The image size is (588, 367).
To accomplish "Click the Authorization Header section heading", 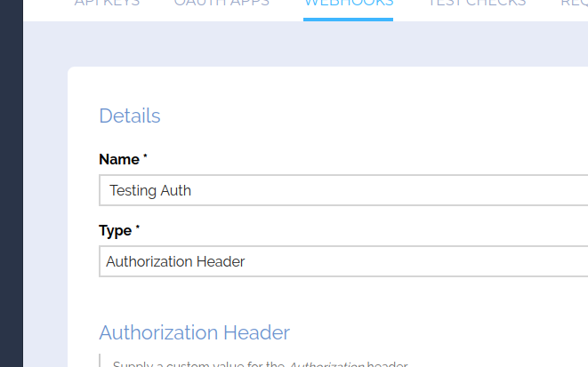I will click(x=194, y=332).
